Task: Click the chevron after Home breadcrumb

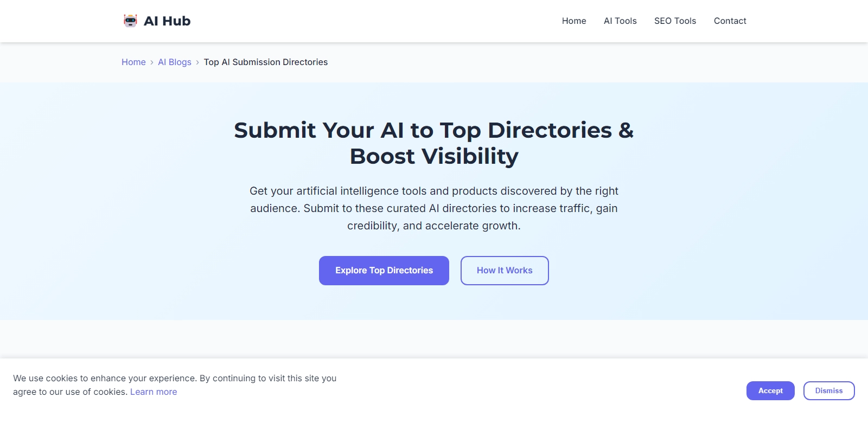Action: click(151, 62)
